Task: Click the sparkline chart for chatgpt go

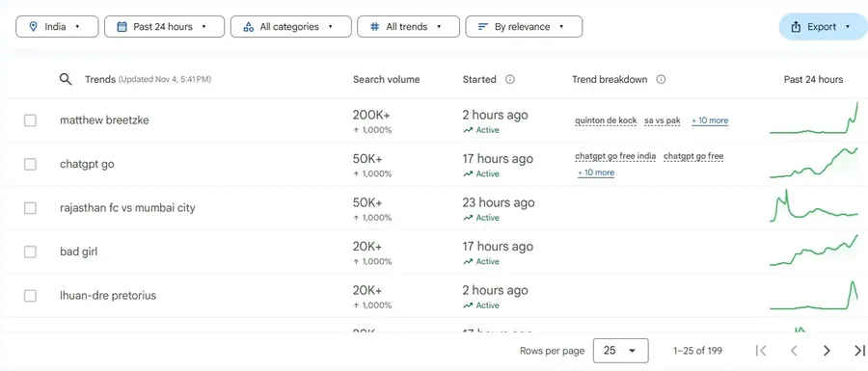Action: click(814, 163)
